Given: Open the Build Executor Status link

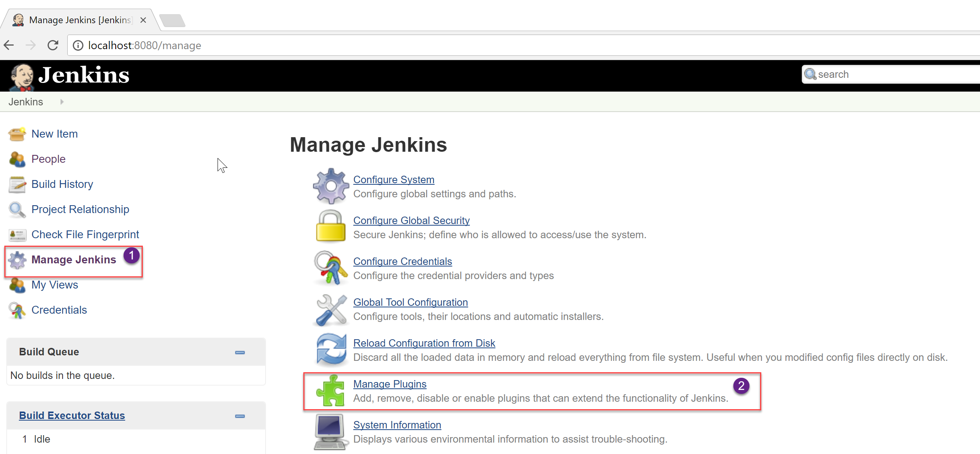Looking at the screenshot, I should point(72,415).
